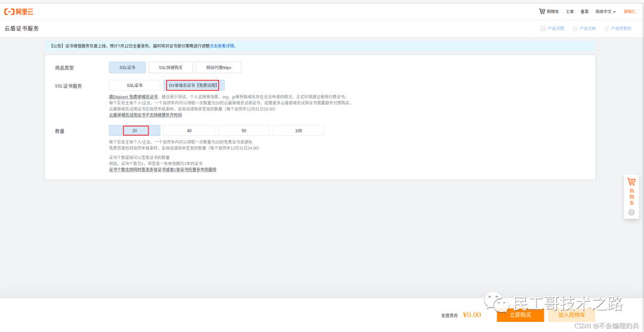Choose 网站代理https product type
Screen dimensions: 644x332
[219, 68]
